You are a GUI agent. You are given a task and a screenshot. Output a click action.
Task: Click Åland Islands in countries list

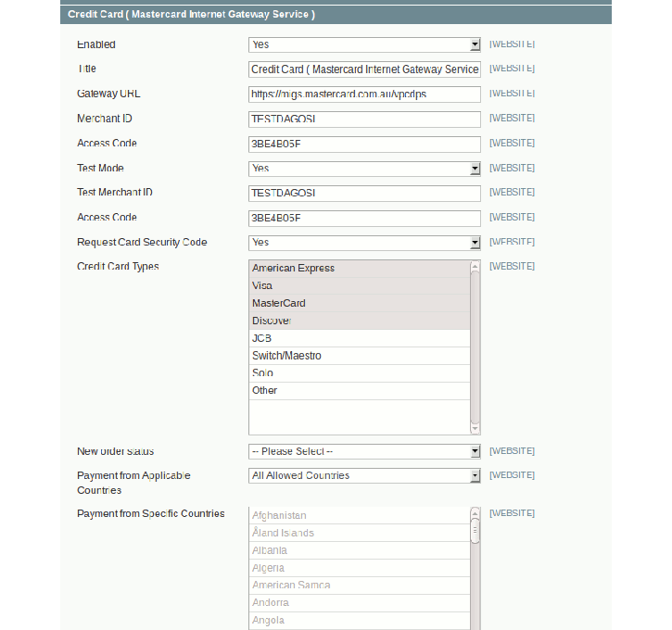click(359, 533)
